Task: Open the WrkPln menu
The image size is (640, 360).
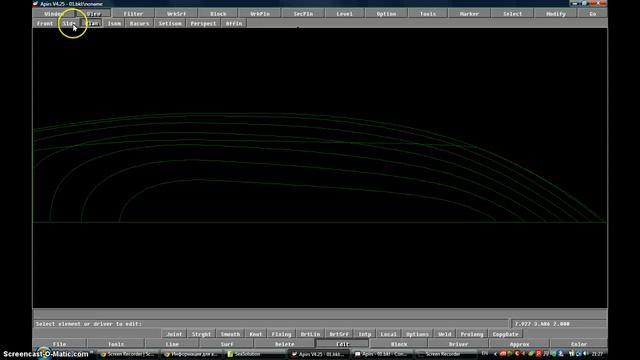Action: click(x=260, y=13)
